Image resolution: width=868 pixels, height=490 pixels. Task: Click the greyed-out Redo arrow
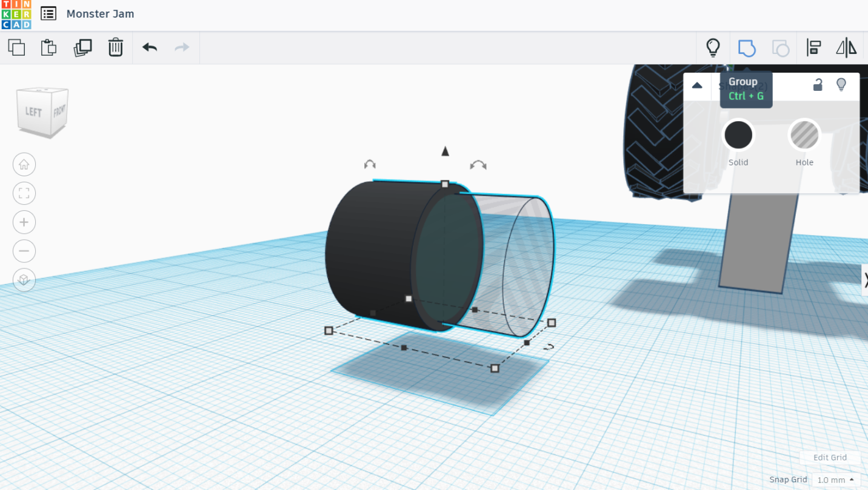coord(182,47)
